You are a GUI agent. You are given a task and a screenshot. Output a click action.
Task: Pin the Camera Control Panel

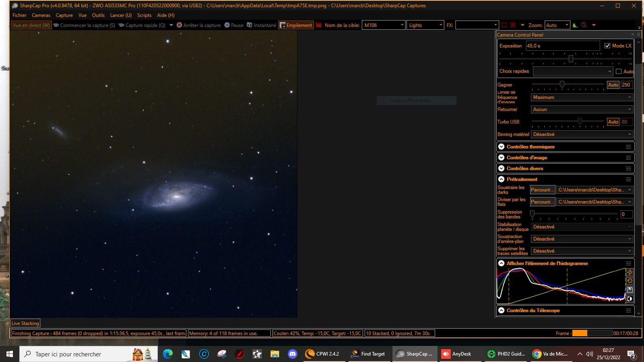638,35
